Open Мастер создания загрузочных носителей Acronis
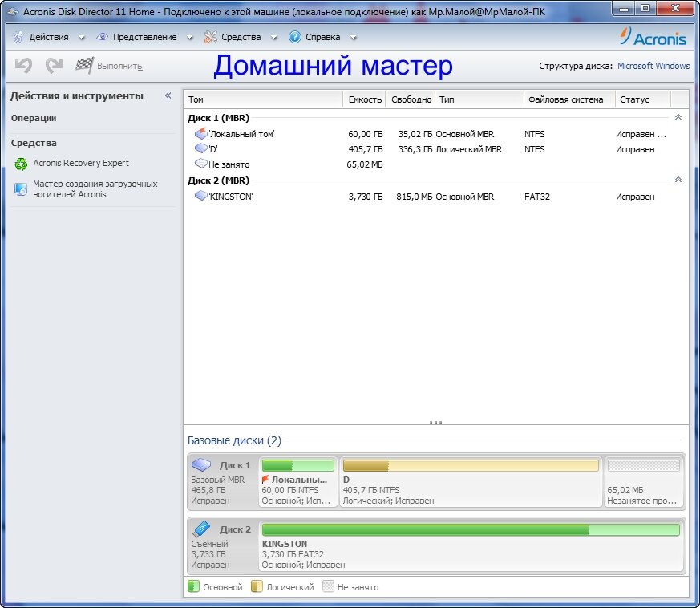Viewport: 700px width, 608px height. click(x=95, y=189)
